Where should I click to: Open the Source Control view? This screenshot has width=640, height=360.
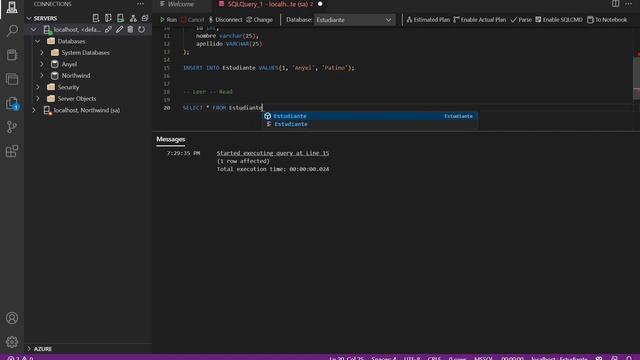[12, 127]
